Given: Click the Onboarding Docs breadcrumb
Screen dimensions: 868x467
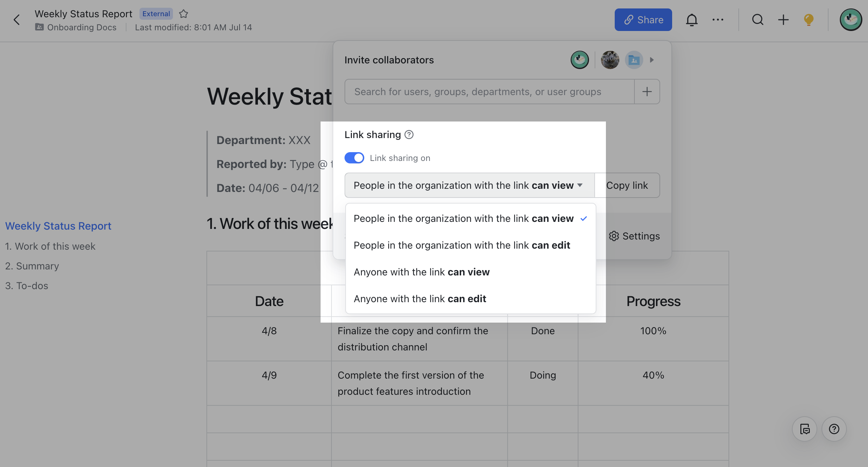Looking at the screenshot, I should [82, 27].
